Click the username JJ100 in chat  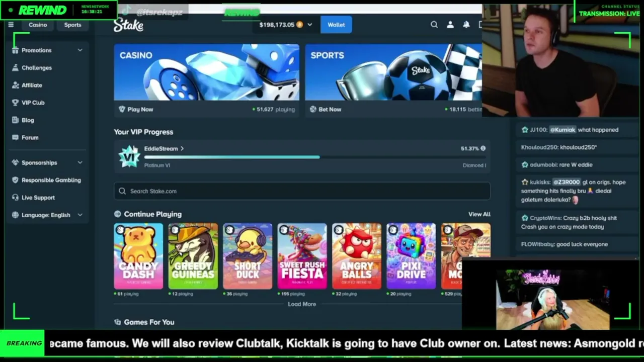538,130
